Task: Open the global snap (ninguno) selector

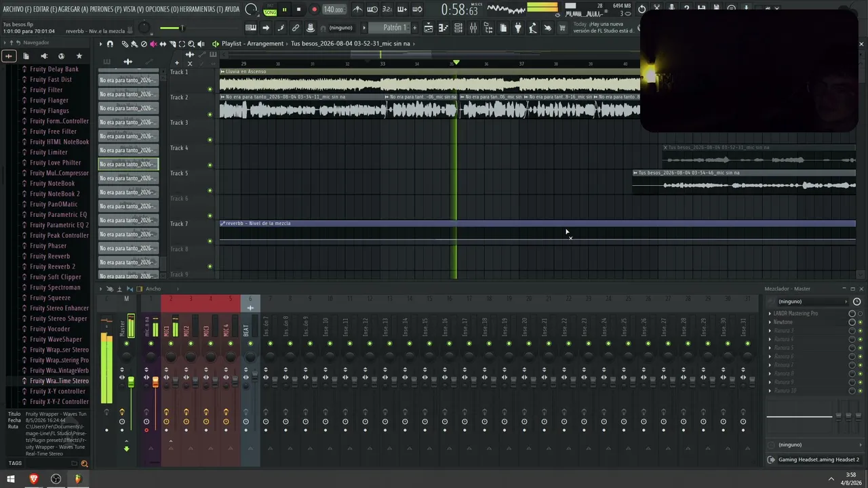Action: tap(341, 28)
